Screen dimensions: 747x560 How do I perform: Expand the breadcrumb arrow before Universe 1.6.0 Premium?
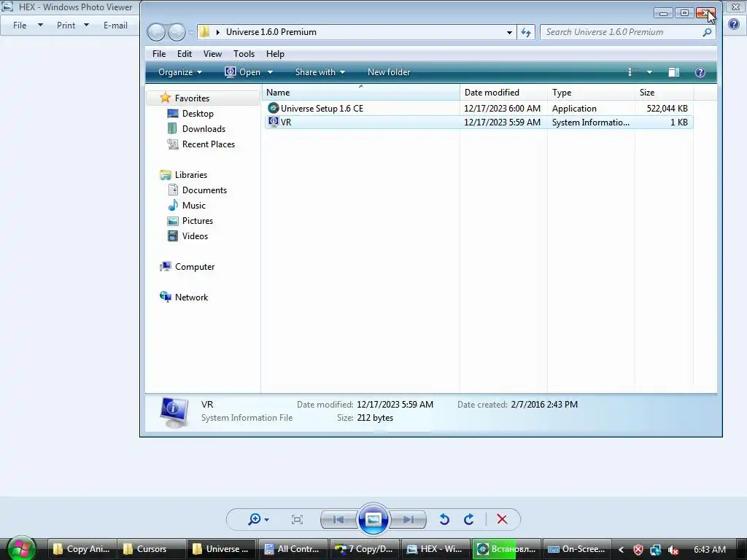(x=217, y=32)
